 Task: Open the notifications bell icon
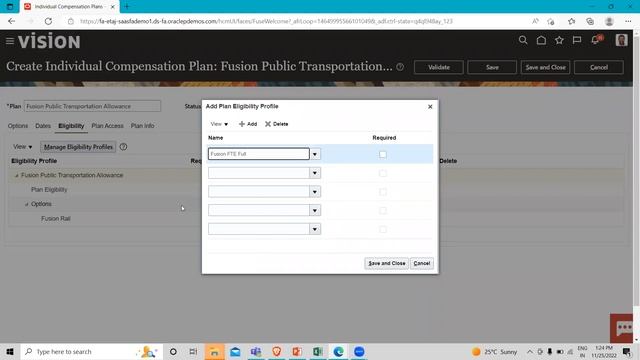(x=595, y=40)
